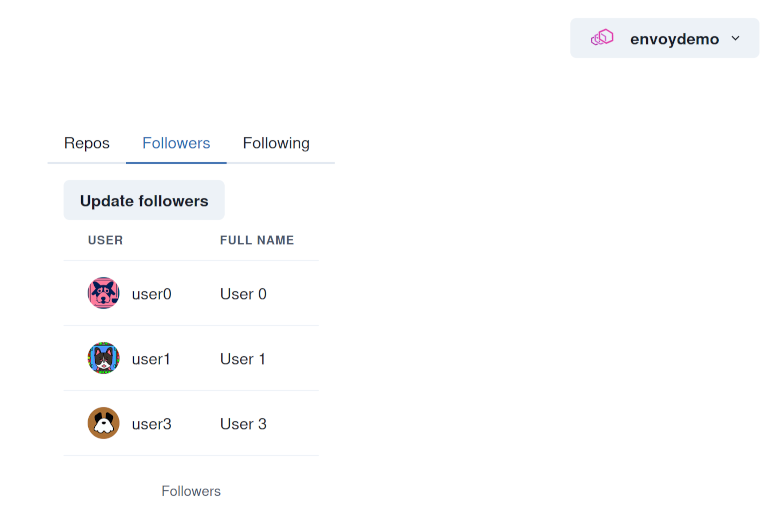This screenshot has height=527, width=780.
Task: Click user0's pink avatar icon
Action: pos(104,293)
